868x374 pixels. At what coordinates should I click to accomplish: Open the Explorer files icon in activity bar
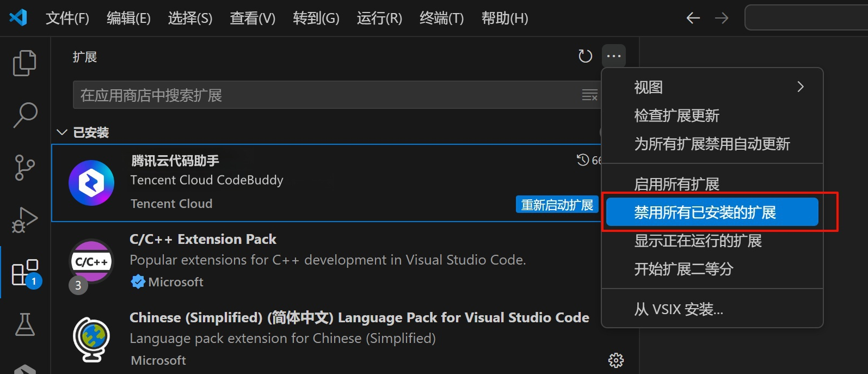coord(24,63)
